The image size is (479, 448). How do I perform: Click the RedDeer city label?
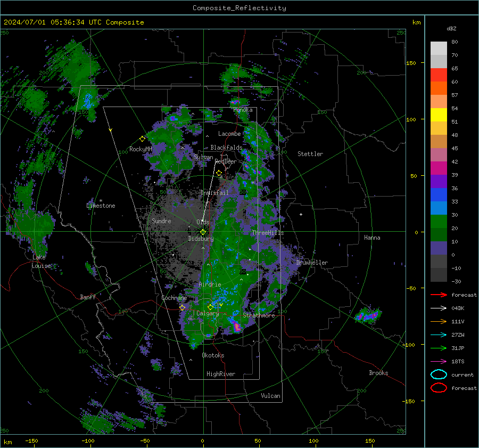(x=226, y=161)
